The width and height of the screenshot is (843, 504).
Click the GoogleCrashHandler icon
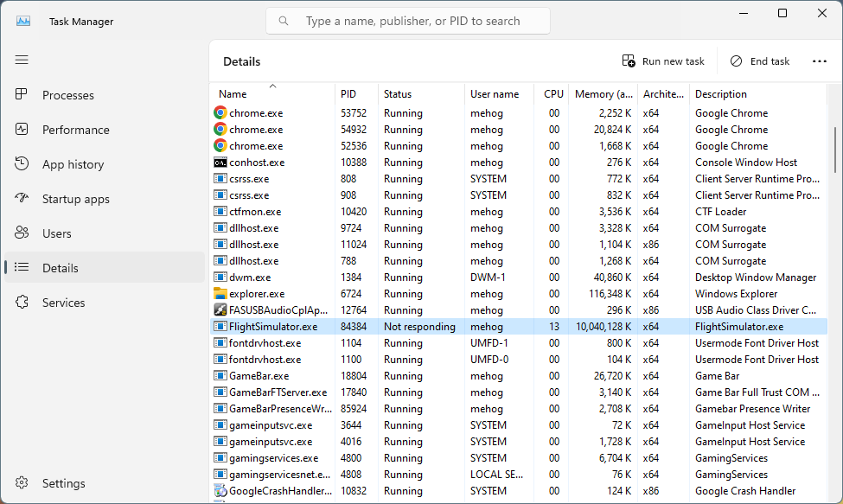[220, 490]
